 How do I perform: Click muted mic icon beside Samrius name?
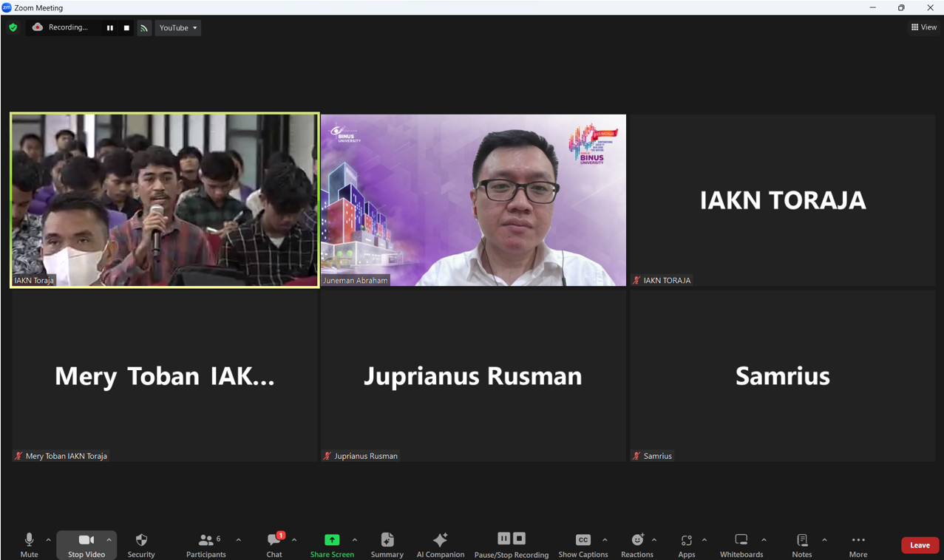(x=636, y=456)
